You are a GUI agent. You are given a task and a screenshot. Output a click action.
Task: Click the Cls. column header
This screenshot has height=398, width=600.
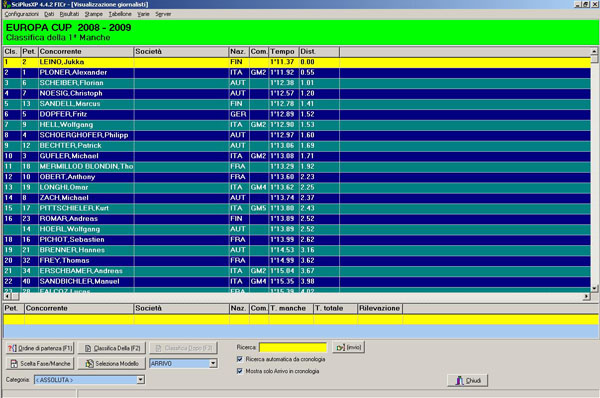pos(12,52)
